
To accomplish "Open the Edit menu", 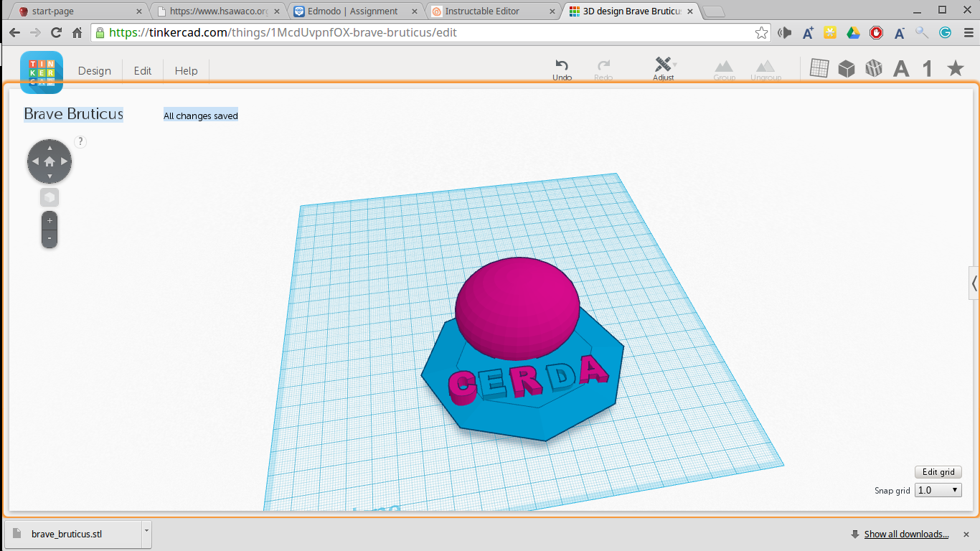I will 143,71.
